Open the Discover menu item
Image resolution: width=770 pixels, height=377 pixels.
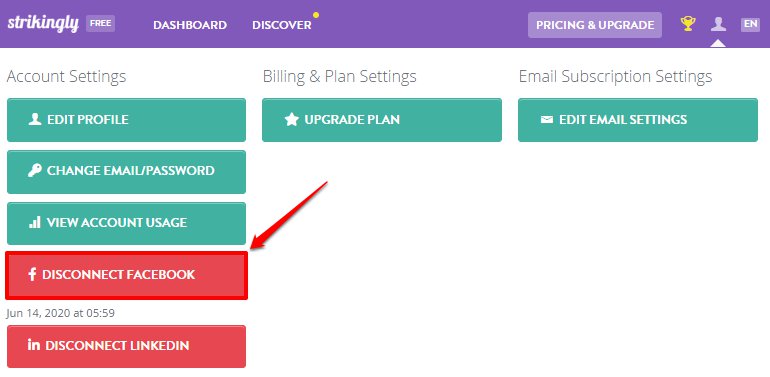(281, 25)
